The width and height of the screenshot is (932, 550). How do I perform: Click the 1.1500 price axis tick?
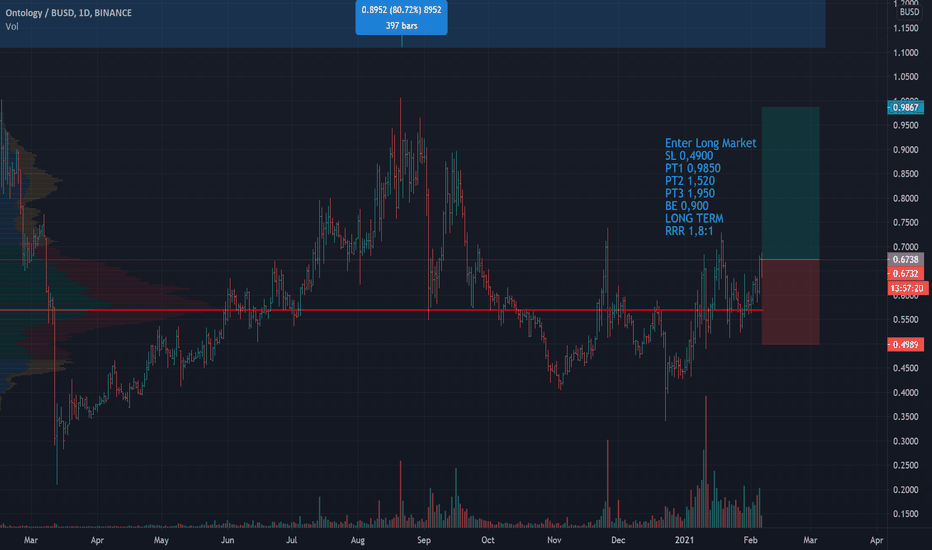click(x=905, y=29)
